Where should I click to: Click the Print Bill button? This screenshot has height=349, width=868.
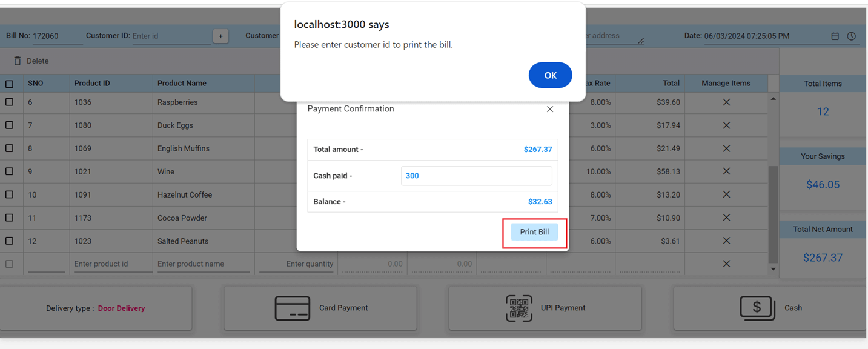tap(534, 232)
